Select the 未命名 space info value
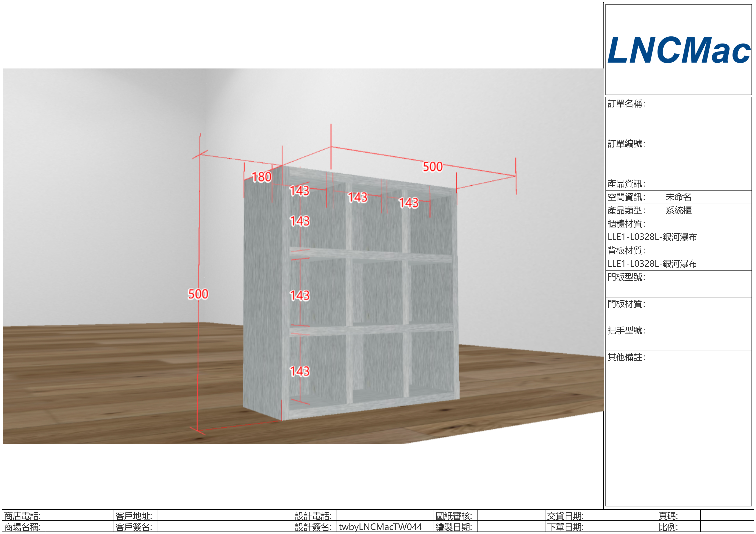 tap(678, 197)
